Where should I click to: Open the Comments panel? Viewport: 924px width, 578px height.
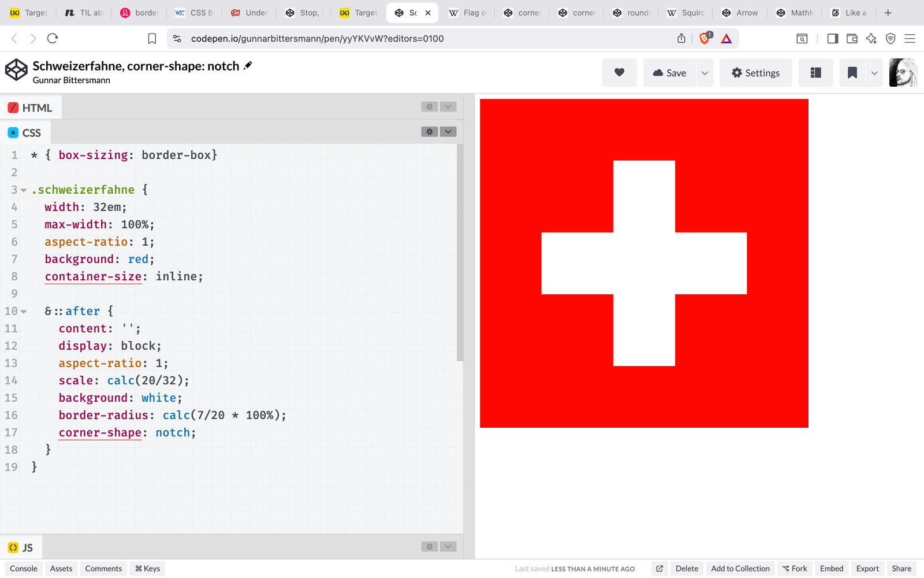pos(103,569)
